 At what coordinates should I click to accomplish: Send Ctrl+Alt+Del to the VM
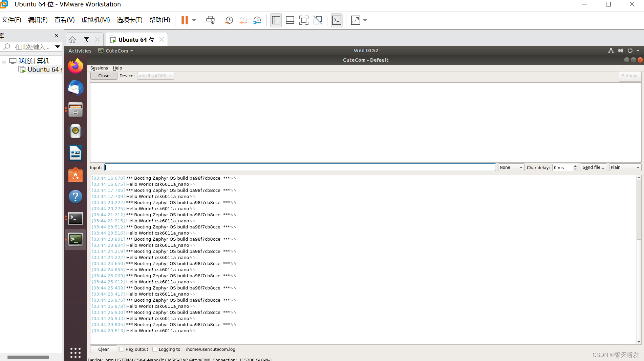[210, 20]
